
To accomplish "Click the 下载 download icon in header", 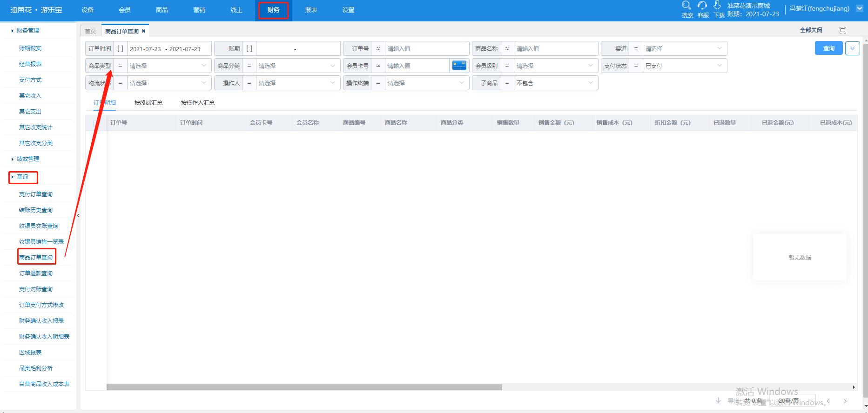I will pos(717,6).
